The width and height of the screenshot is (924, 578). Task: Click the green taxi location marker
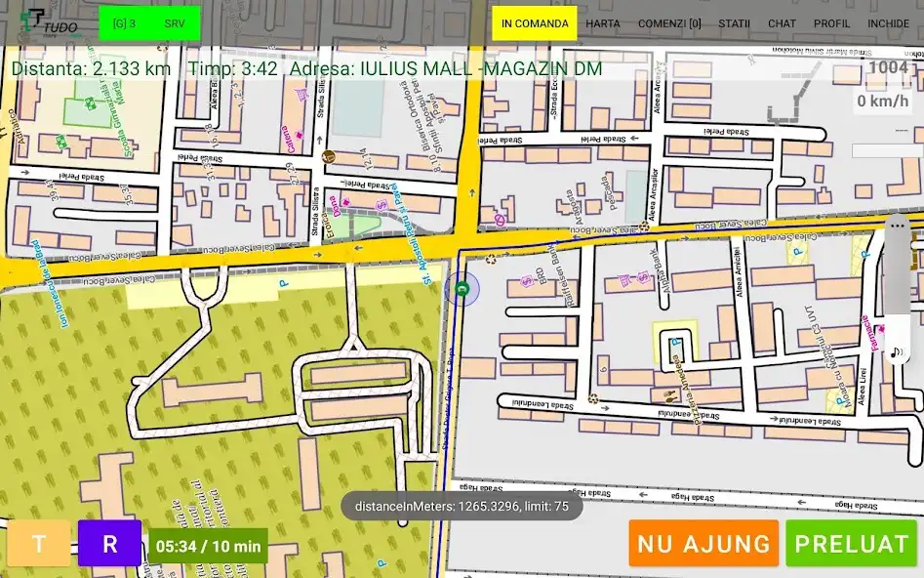pyautogui.click(x=462, y=288)
